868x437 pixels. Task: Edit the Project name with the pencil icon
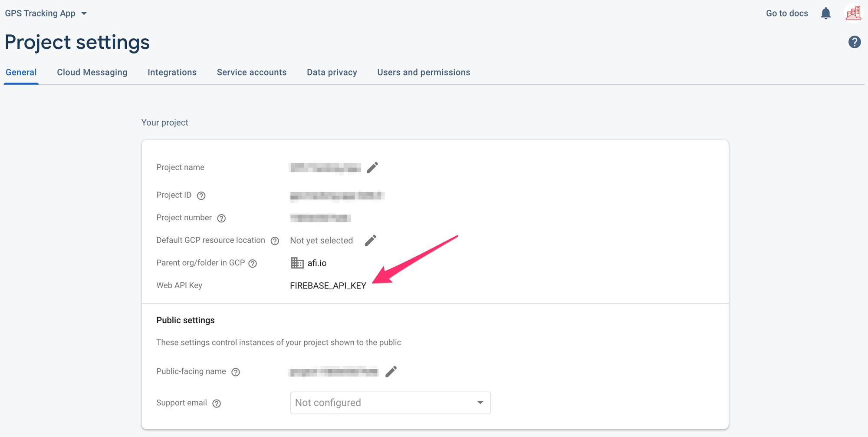[372, 168]
